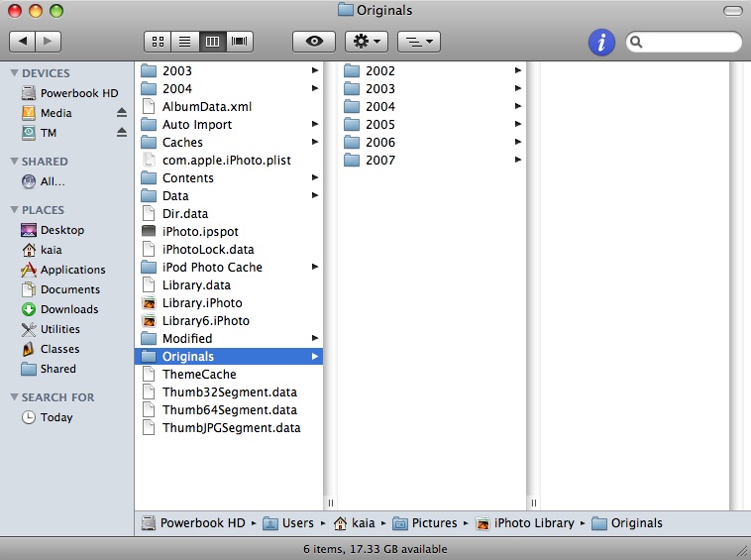Click Pictures in the path bar

click(x=425, y=523)
